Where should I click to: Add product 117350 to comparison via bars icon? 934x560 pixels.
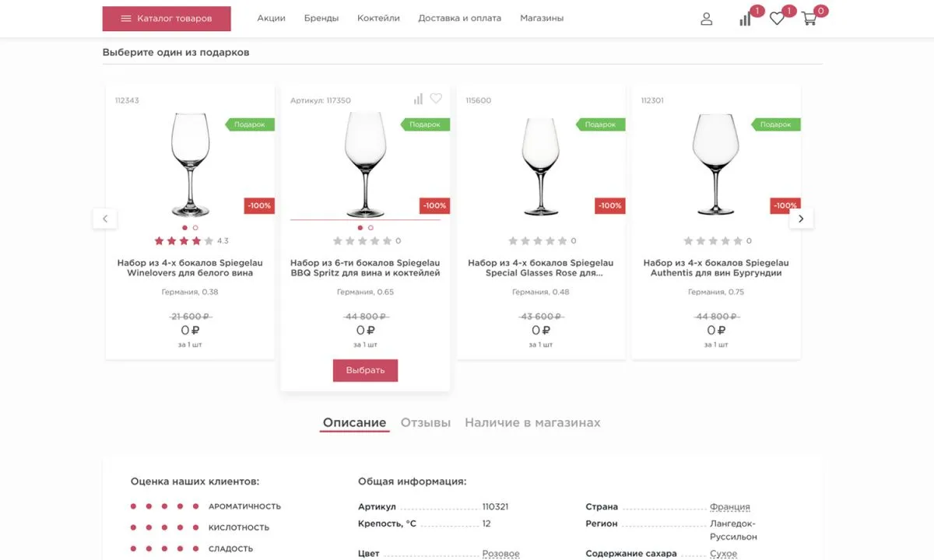point(417,98)
